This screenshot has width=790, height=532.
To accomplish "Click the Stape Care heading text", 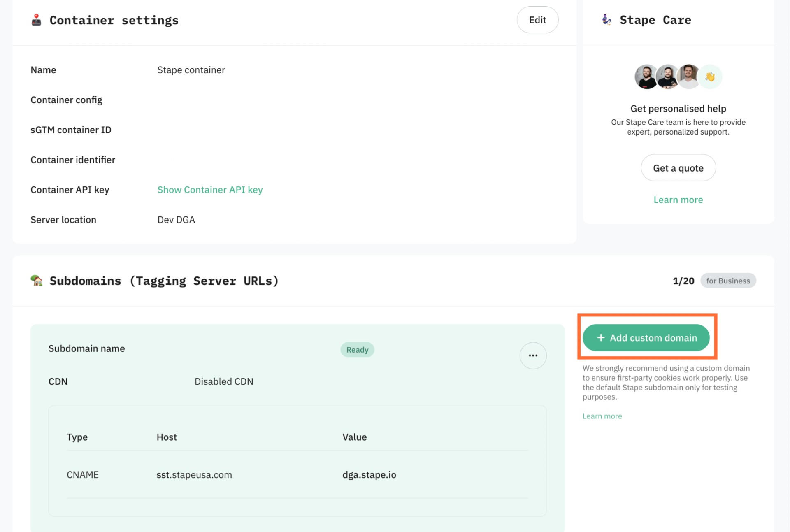I will (x=655, y=20).
